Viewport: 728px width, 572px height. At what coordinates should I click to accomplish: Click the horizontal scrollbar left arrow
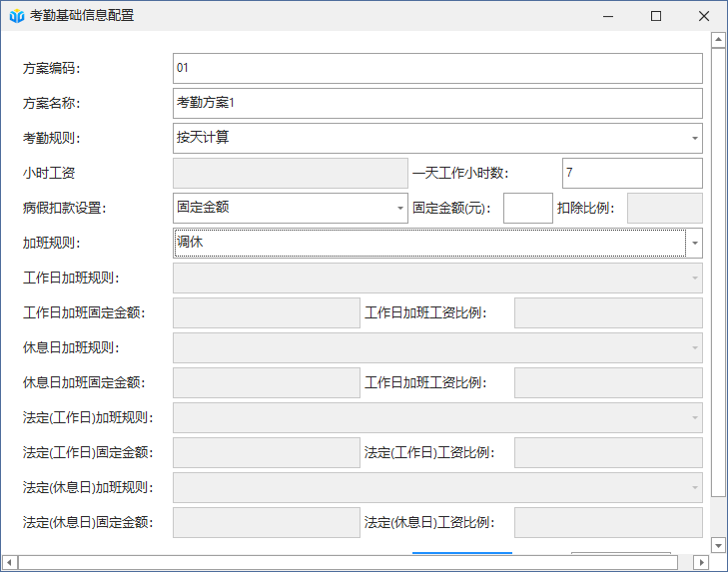[x=9, y=562]
